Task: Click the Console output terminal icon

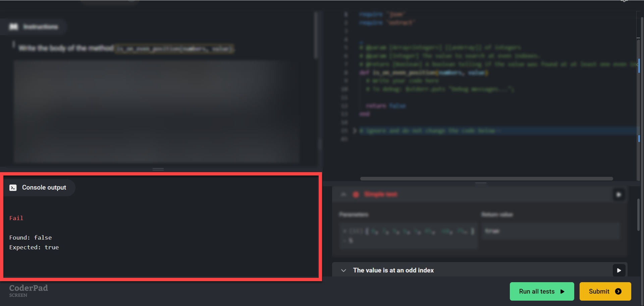Action: 13,188
